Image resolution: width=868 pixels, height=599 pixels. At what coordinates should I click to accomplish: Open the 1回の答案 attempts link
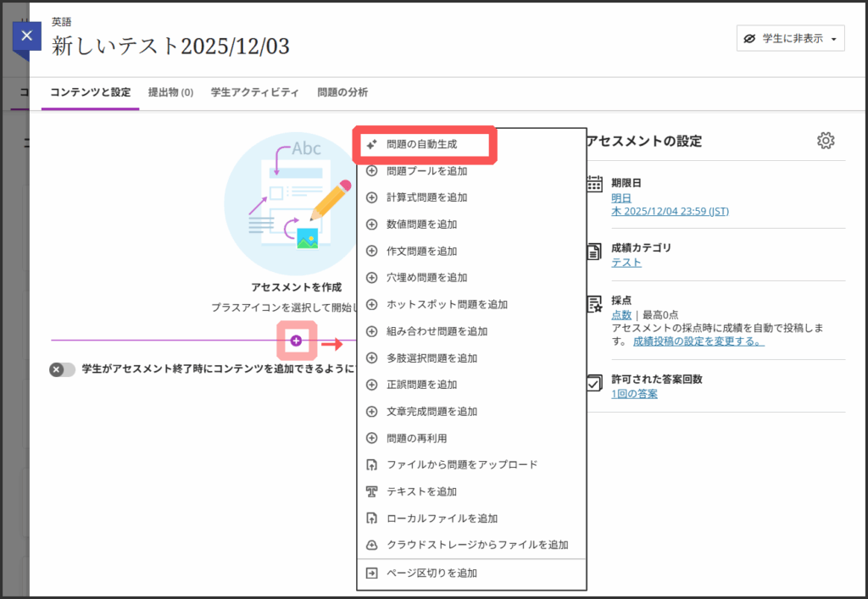click(x=634, y=394)
